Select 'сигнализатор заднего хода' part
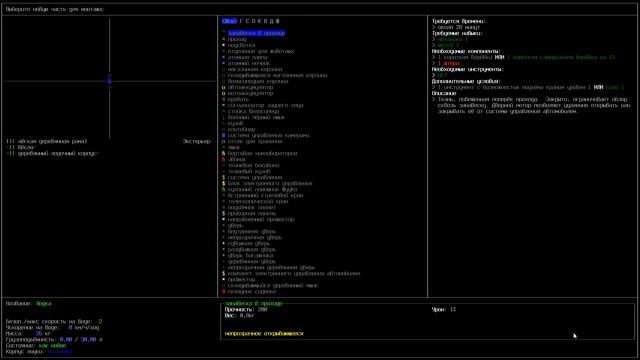The image size is (640, 360). tap(265, 105)
